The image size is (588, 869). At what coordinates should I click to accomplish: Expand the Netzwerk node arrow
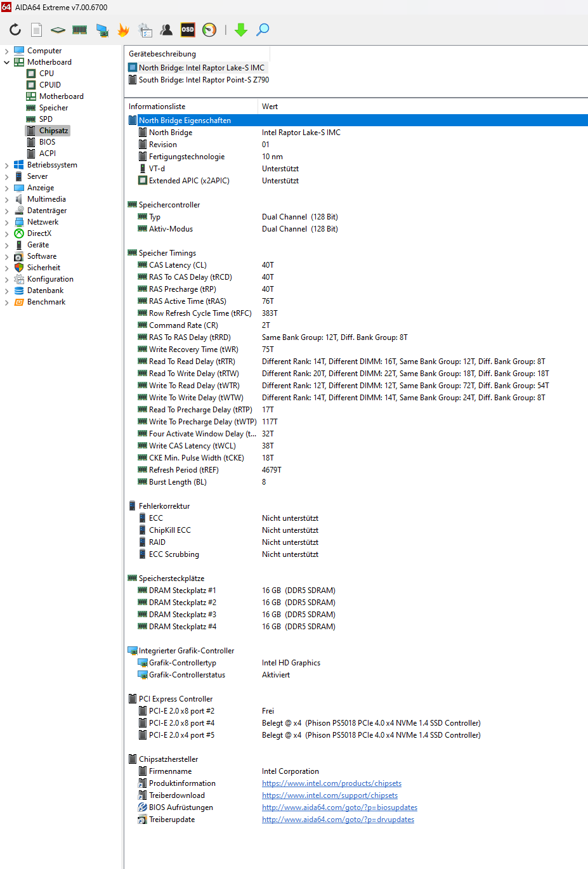pos(6,222)
